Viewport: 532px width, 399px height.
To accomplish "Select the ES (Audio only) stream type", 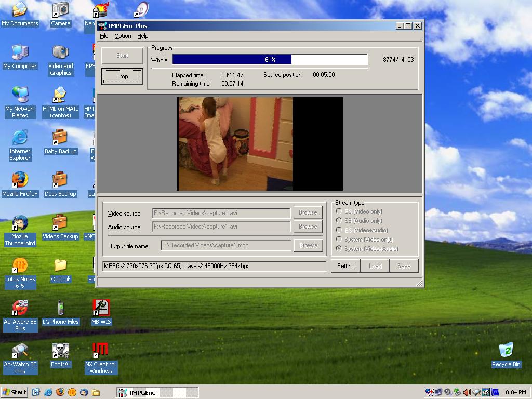I will pyautogui.click(x=359, y=220).
